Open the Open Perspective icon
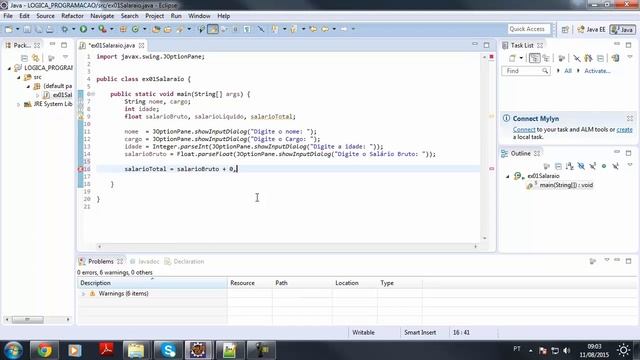640x360 pixels. pos(565,29)
